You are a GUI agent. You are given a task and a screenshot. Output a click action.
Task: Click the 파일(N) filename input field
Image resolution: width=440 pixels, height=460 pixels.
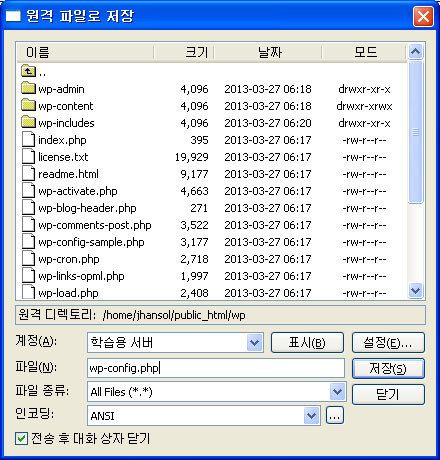point(216,368)
